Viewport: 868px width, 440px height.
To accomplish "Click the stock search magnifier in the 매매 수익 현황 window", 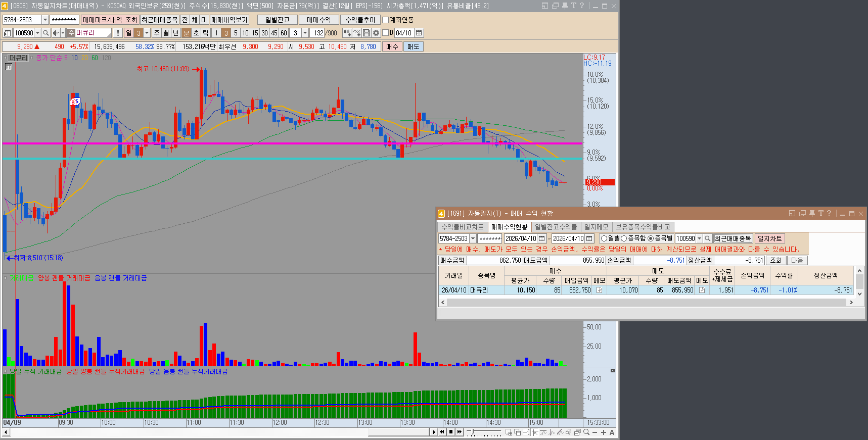I will click(708, 238).
